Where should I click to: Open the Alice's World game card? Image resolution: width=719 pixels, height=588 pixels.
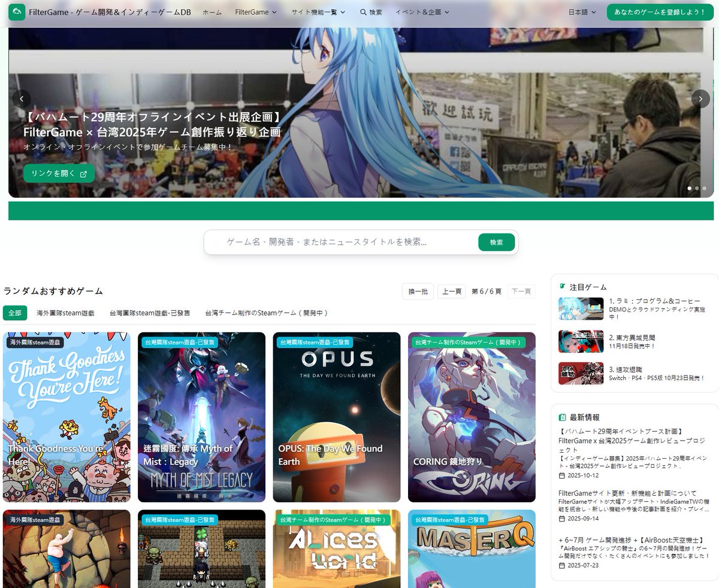point(337,548)
